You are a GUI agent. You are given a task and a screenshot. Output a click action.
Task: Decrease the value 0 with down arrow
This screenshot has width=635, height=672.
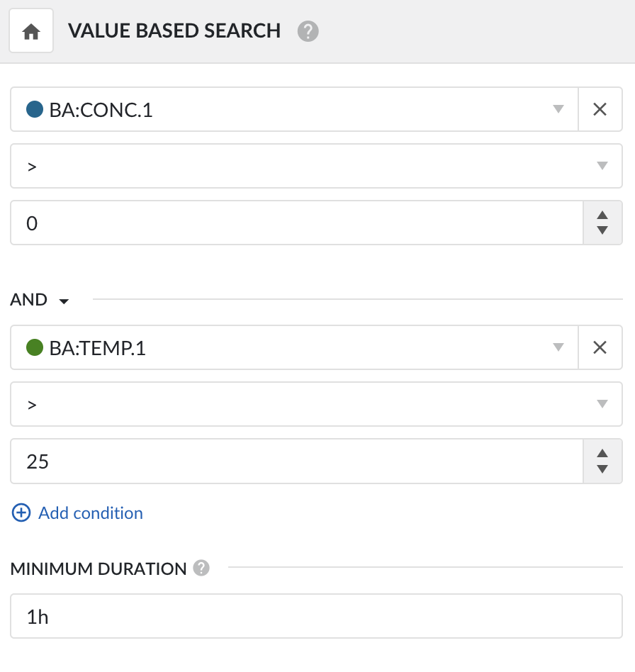coord(602,230)
